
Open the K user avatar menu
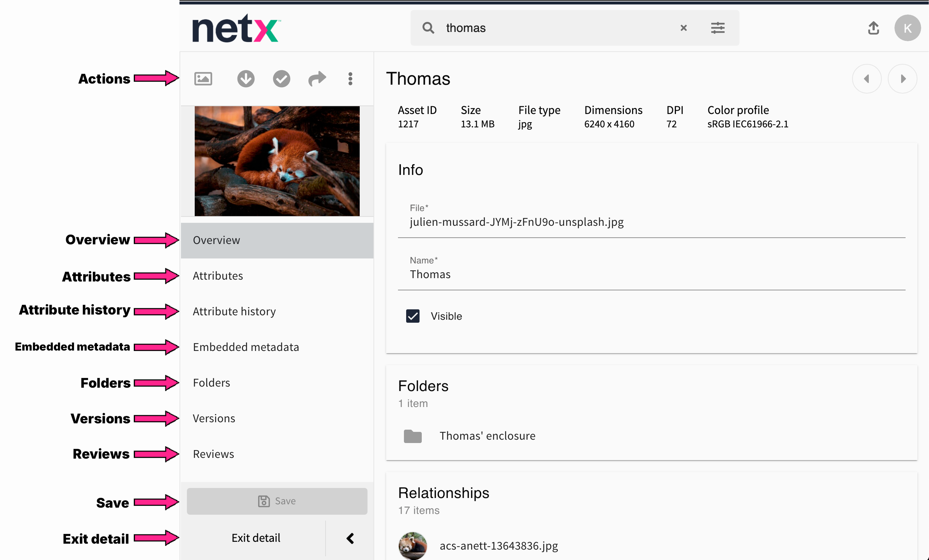click(x=907, y=28)
